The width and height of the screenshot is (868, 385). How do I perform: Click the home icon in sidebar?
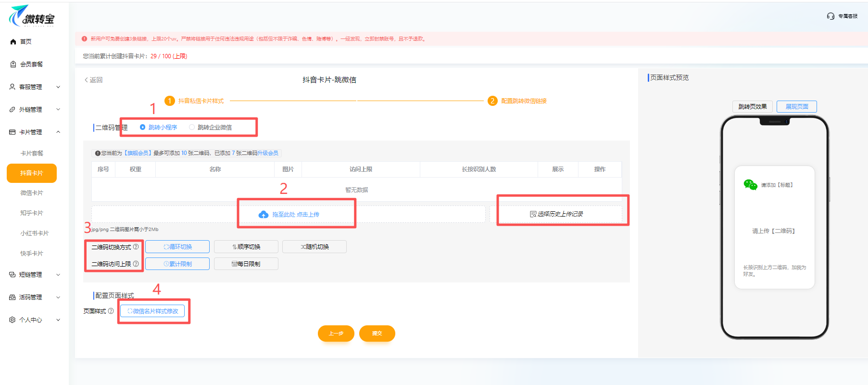[13, 42]
